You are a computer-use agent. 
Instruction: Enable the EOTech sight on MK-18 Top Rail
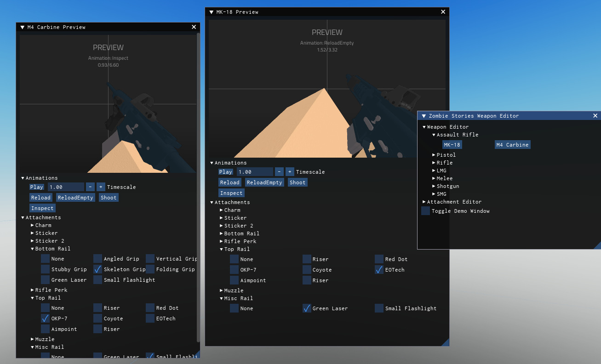tap(378, 270)
